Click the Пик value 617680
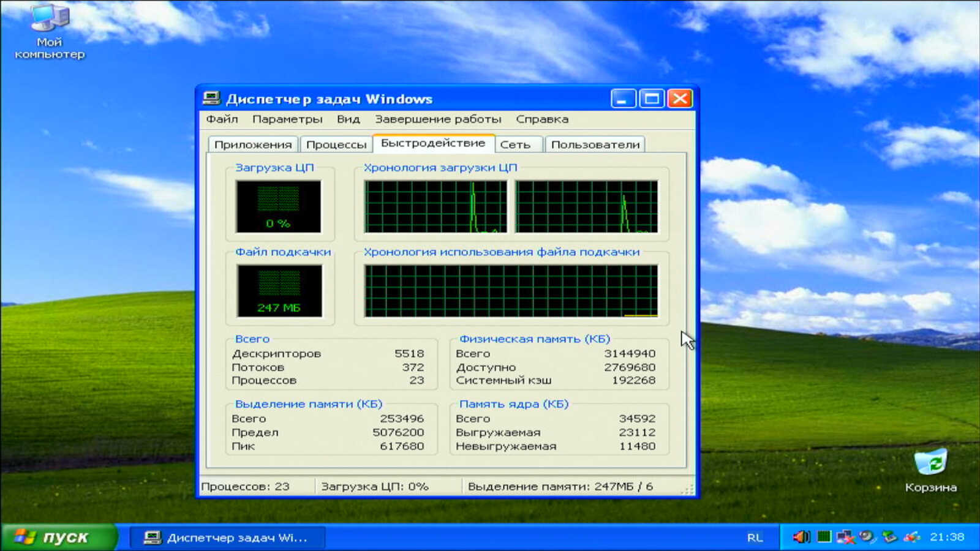 coord(402,446)
